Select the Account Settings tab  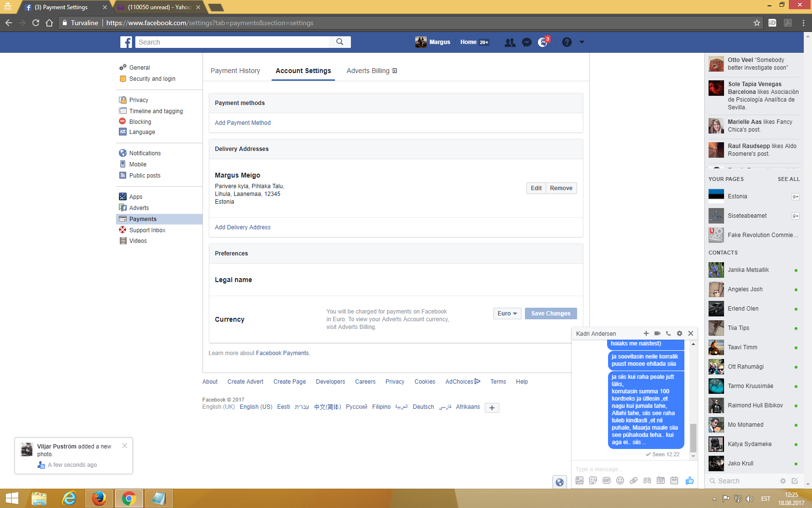point(304,71)
